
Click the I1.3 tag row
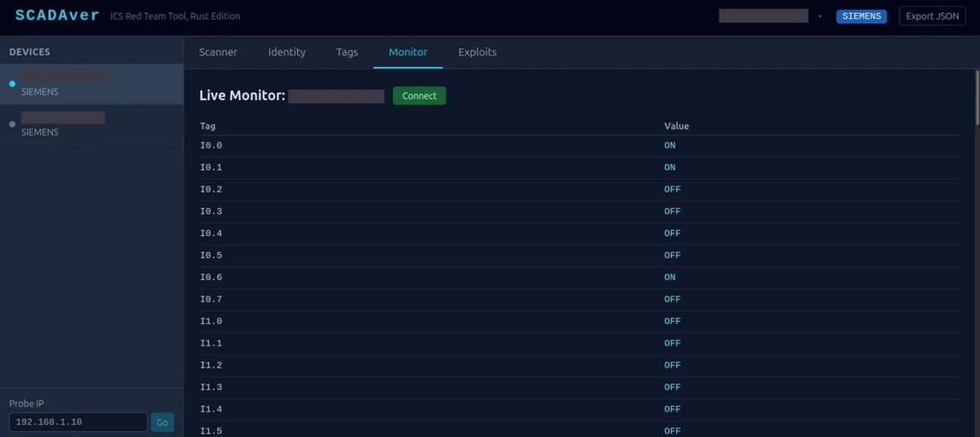point(579,388)
